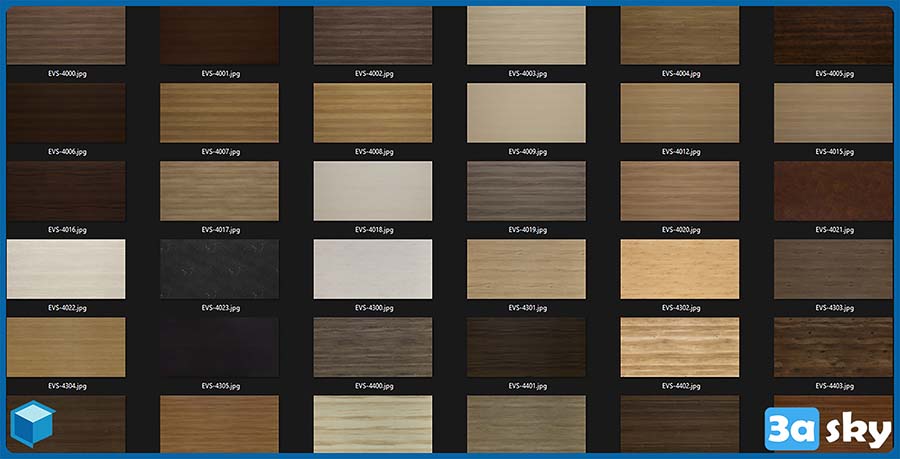
Task: Click the EVS-4012.jpg filename label
Action: pos(681,152)
